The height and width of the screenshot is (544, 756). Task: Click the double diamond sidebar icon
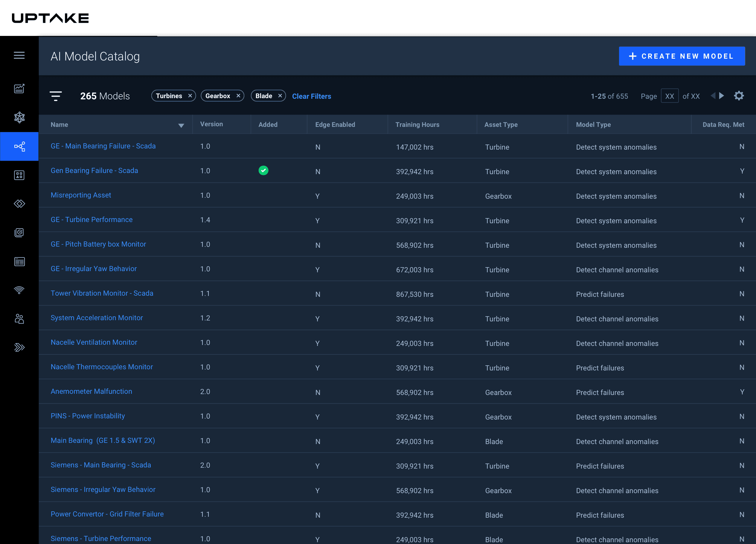[x=19, y=203]
